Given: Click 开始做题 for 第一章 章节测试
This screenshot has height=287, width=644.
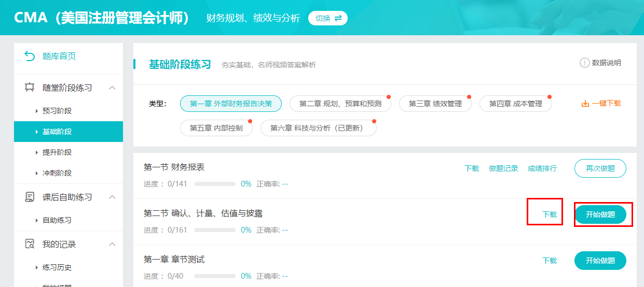Looking at the screenshot, I should tap(600, 261).
